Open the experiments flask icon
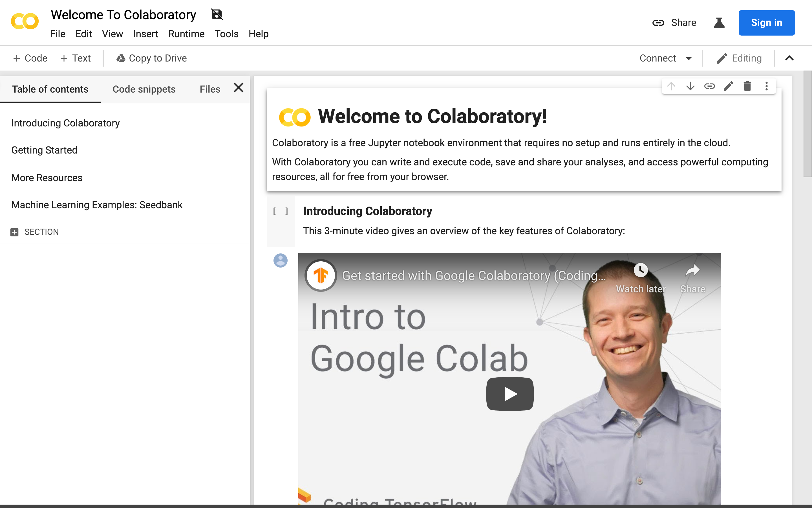The width and height of the screenshot is (812, 508). point(719,23)
